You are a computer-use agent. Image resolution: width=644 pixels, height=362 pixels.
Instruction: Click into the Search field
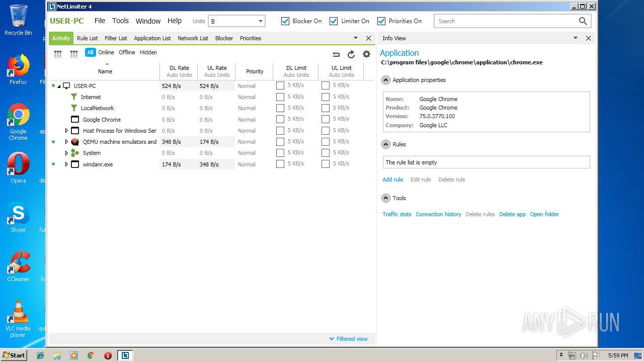click(x=506, y=21)
